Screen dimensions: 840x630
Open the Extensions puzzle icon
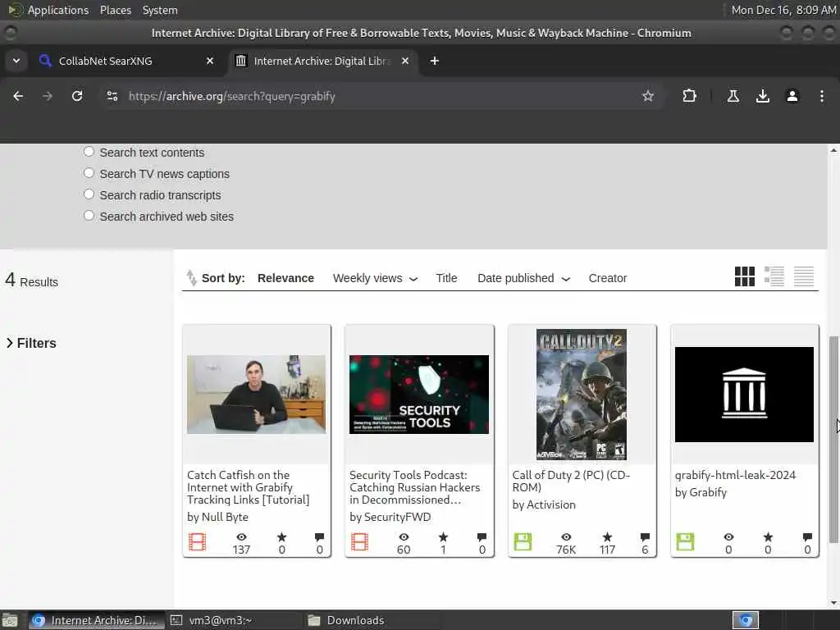click(x=689, y=96)
